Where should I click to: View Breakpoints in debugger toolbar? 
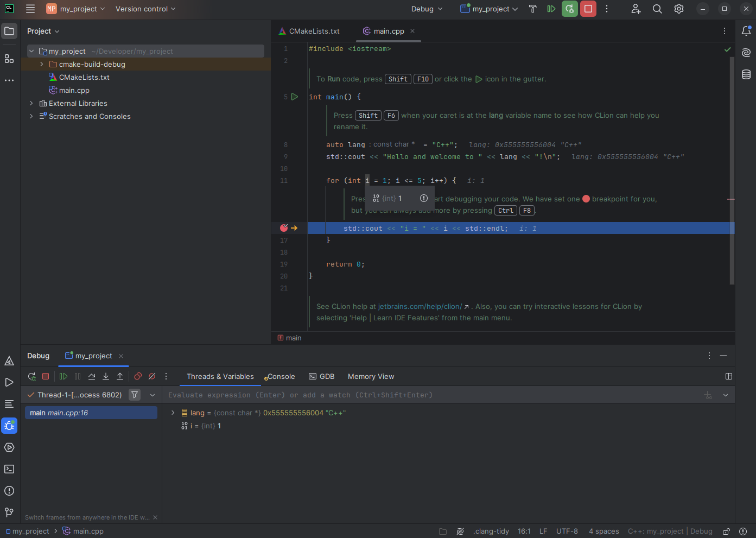(138, 376)
